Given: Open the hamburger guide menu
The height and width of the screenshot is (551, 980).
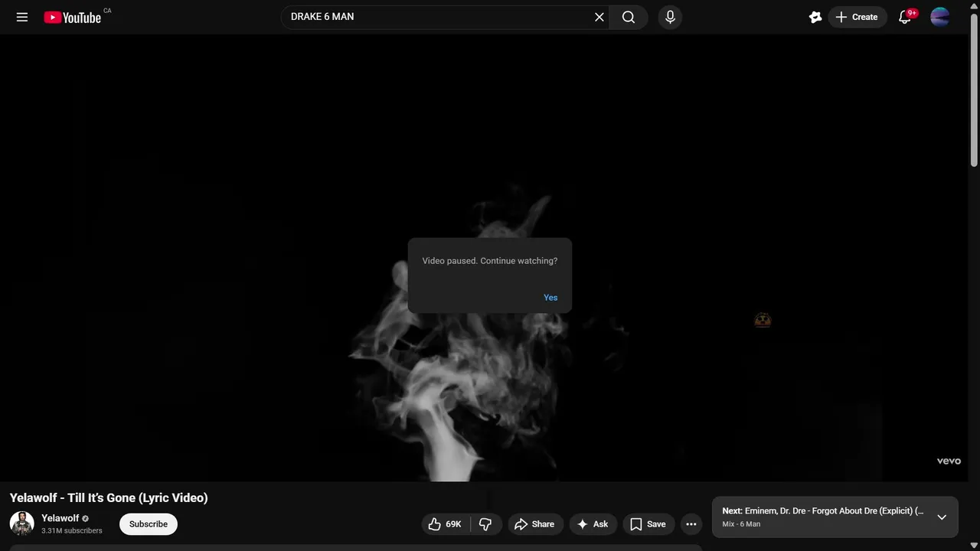Looking at the screenshot, I should coord(22,17).
